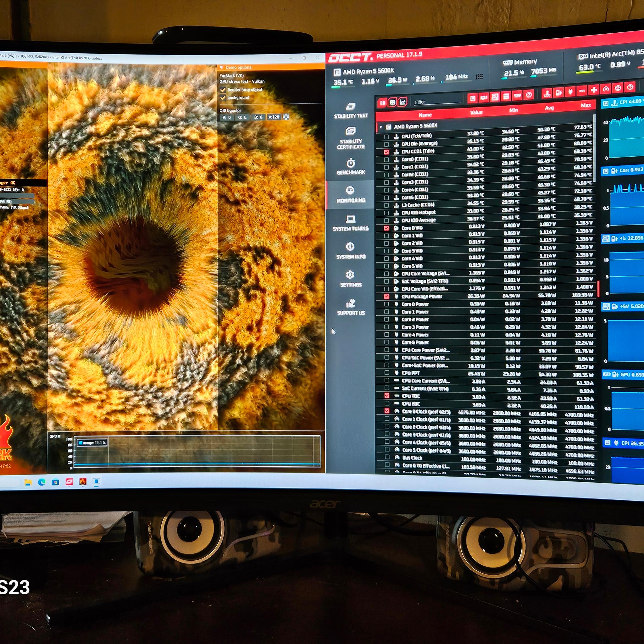
Task: Show fan sensors via fan icon
Action: click(594, 90)
